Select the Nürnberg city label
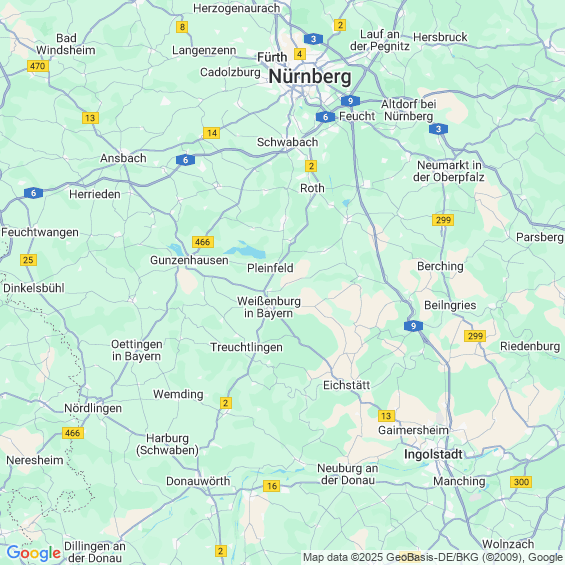 310,77
